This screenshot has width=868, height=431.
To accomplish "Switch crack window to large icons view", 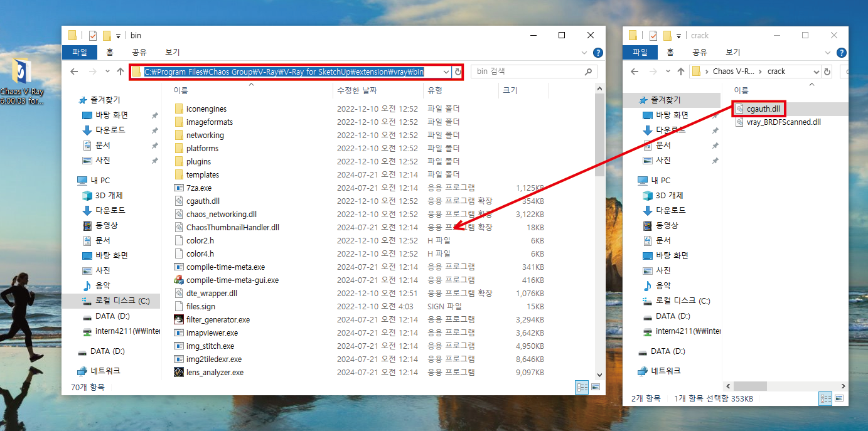I will pos(840,398).
